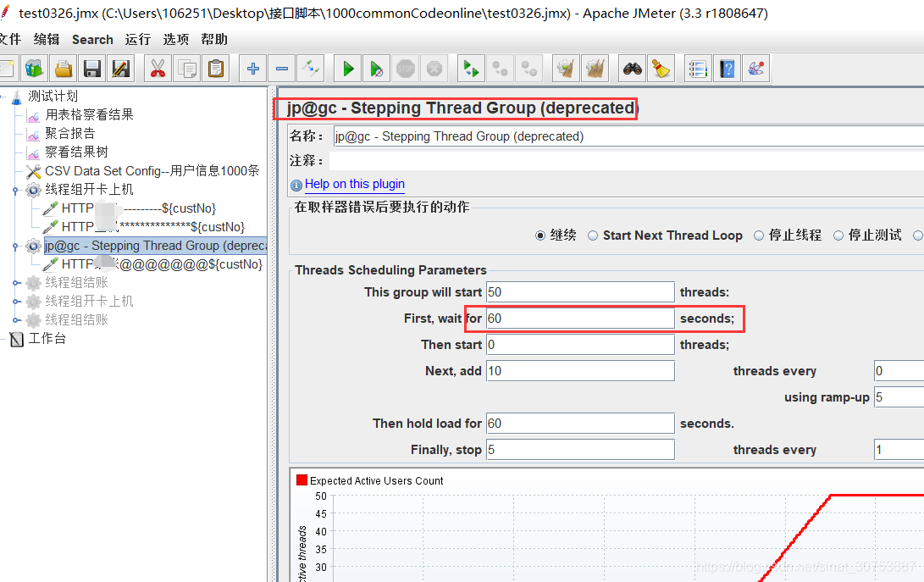Viewport: 924px width, 582px height.
Task: Expand the last disabled 线程组结账 node
Action: [x=16, y=320]
